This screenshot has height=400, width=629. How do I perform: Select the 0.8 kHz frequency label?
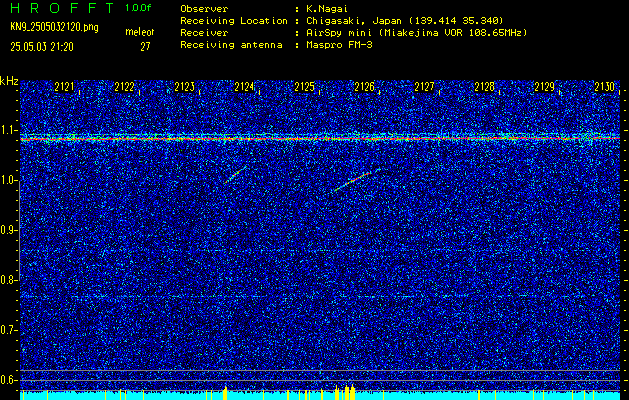coord(8,280)
